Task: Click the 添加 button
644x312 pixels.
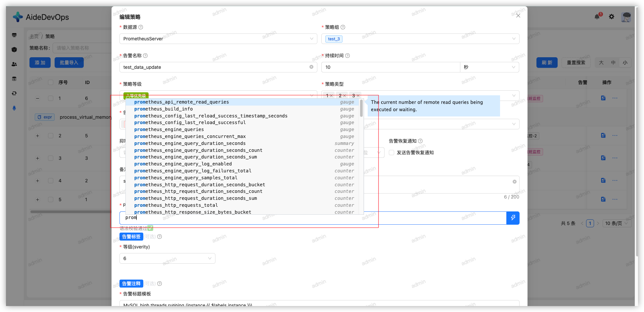Action: click(40, 63)
